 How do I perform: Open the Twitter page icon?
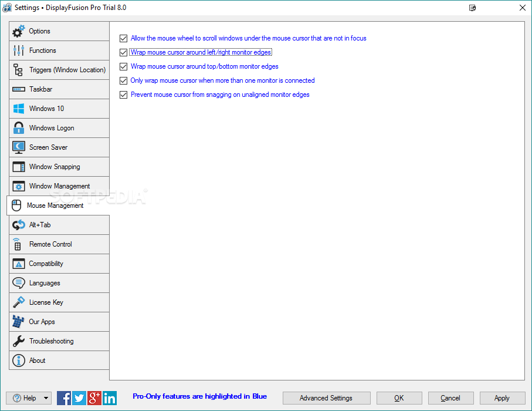[x=79, y=398]
